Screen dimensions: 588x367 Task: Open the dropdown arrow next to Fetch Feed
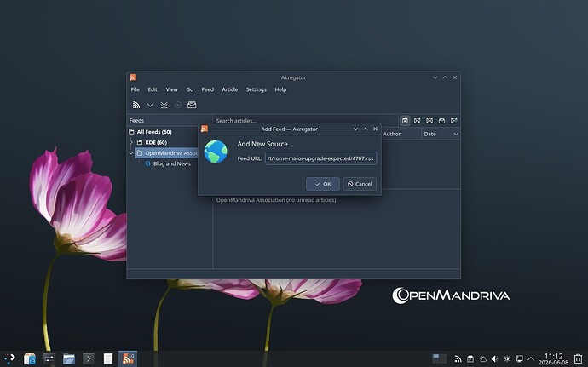point(150,105)
